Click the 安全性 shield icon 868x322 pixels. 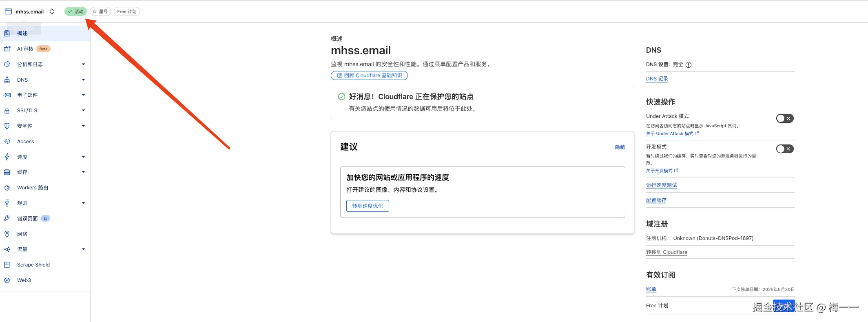tap(7, 126)
